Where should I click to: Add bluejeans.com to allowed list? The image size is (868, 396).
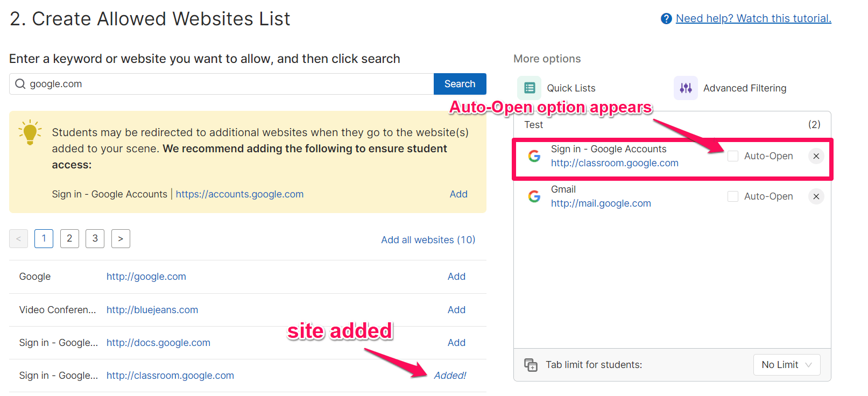(x=456, y=310)
